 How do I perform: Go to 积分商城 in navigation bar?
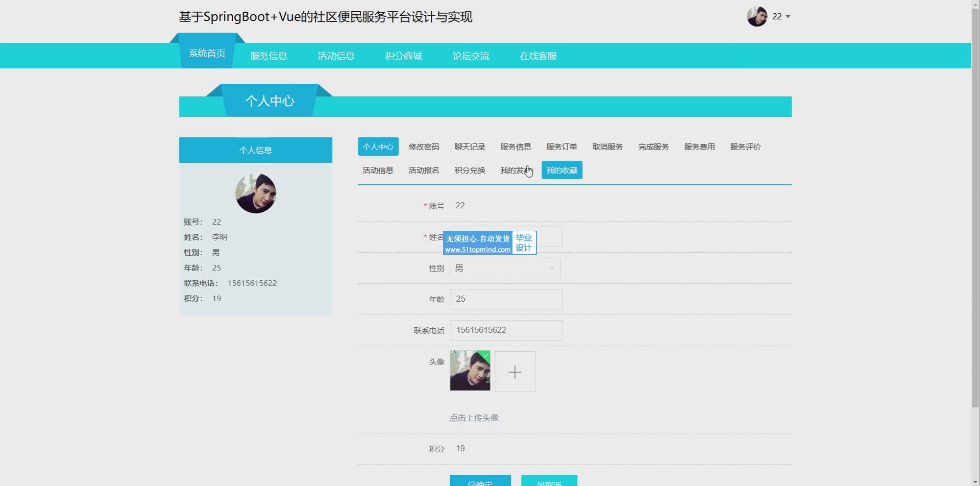tap(403, 56)
